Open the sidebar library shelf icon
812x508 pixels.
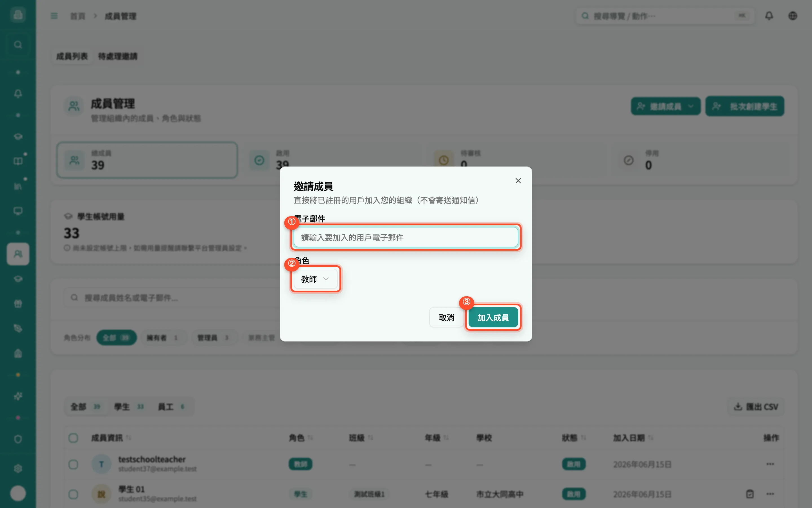point(18,186)
